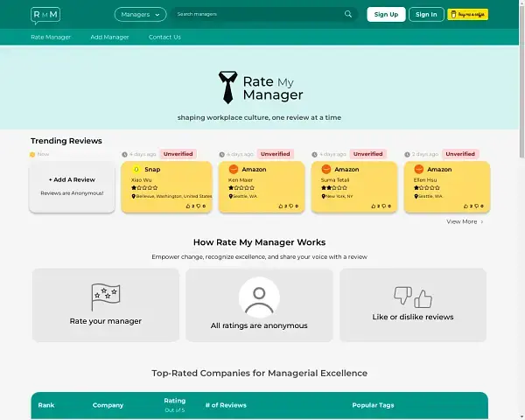
Task: Go to the Add Manager menu item
Action: pyautogui.click(x=109, y=37)
